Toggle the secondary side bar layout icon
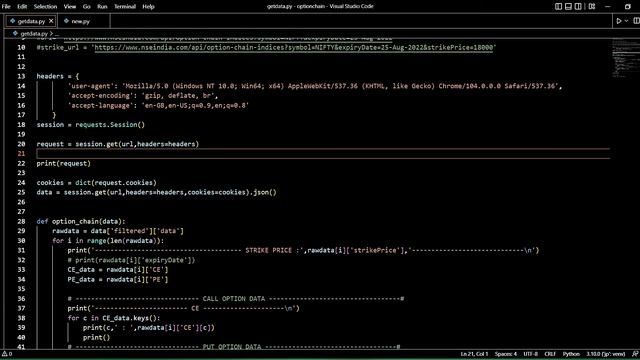Viewport: 640px width, 360px height. click(578, 7)
